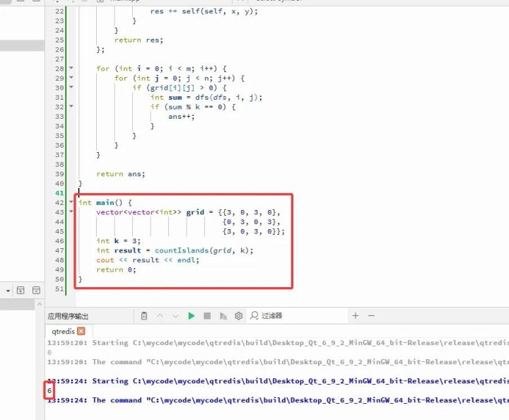Collapse the main function fold at line 42
Screen dimensions: 509x420
point(71,202)
